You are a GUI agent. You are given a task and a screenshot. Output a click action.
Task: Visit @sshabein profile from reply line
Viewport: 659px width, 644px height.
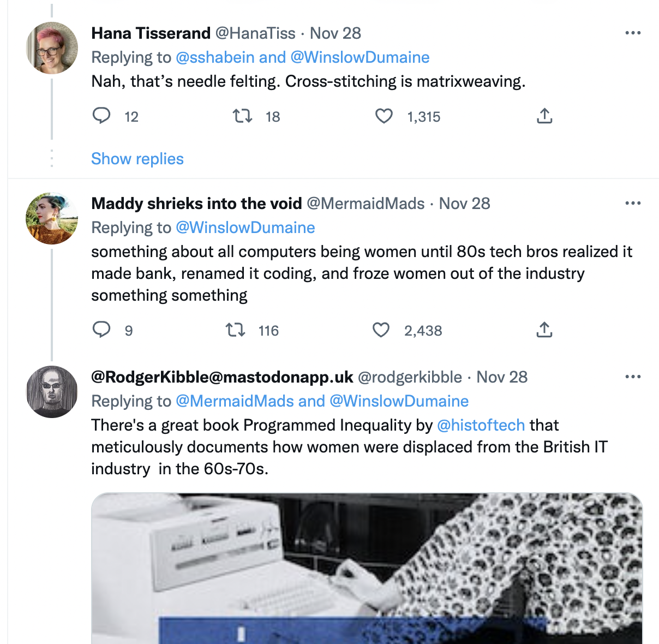pyautogui.click(x=215, y=57)
